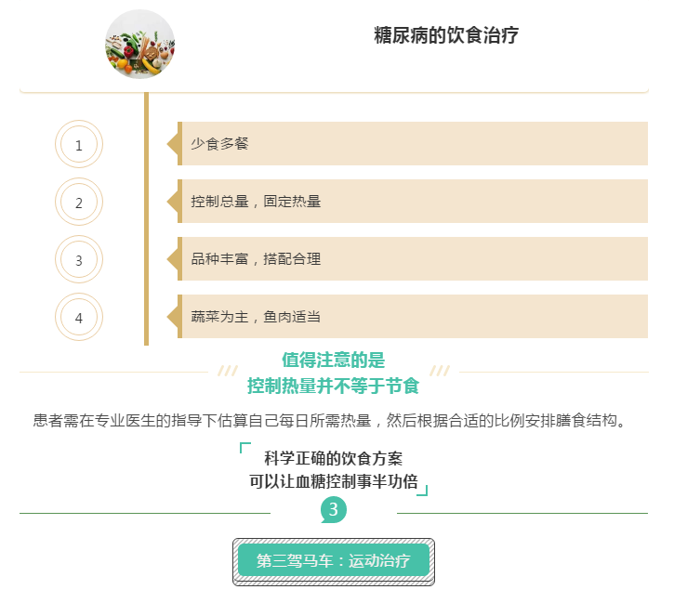
Task: Click the green 值得注意的是 heading
Action: (333, 360)
